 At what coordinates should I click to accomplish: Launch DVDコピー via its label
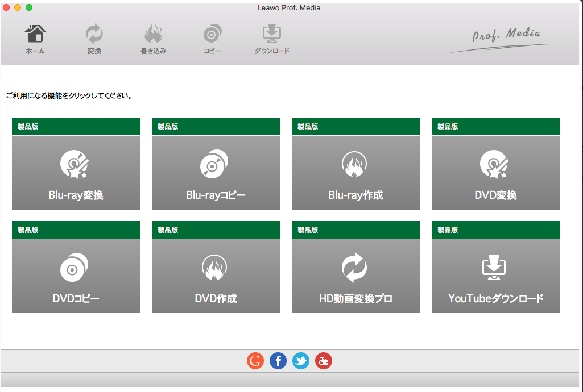[x=76, y=298]
